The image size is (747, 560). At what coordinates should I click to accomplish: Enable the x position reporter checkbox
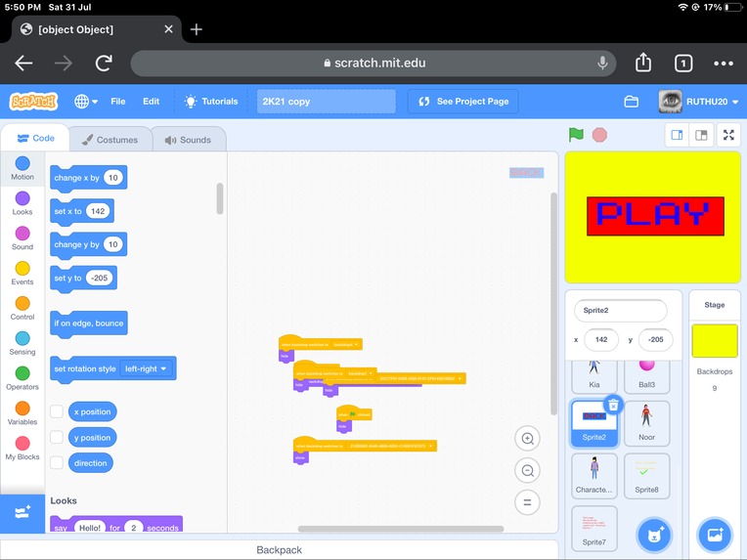tap(56, 411)
